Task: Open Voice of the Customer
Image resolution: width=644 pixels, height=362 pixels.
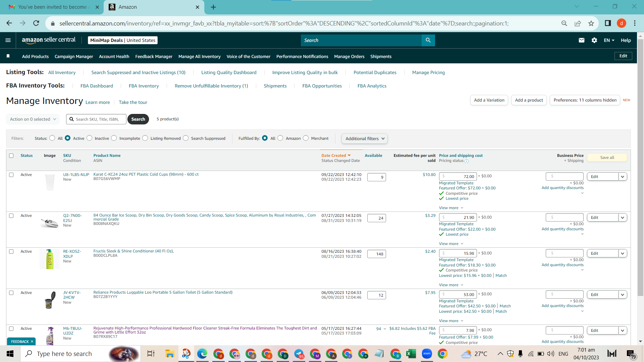Action: (248, 56)
